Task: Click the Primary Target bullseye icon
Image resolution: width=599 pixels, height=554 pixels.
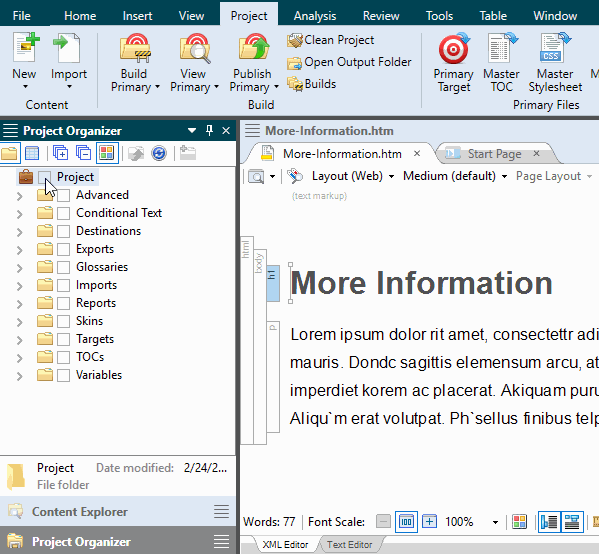Action: pyautogui.click(x=453, y=48)
